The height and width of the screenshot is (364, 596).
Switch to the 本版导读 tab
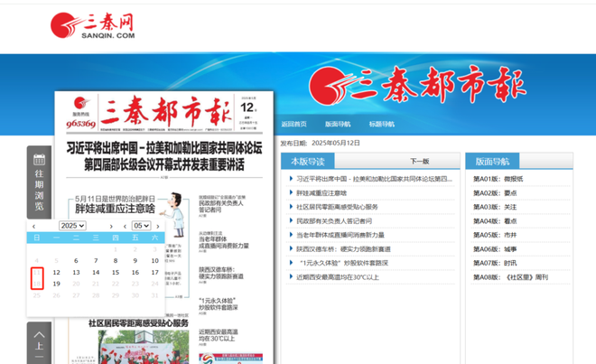click(308, 162)
